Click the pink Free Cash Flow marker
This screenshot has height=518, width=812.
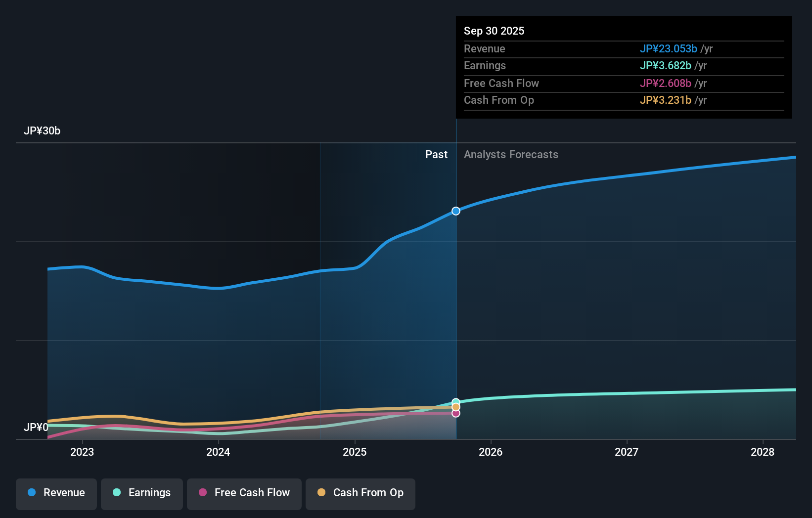pyautogui.click(x=455, y=413)
